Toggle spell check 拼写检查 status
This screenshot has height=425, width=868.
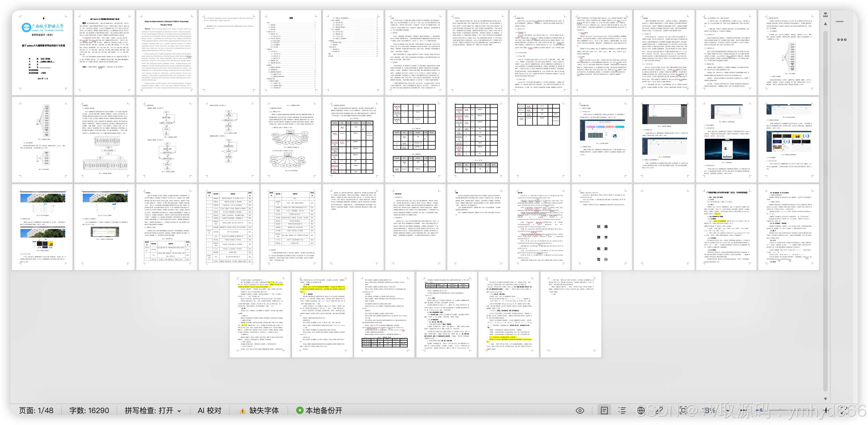pyautogui.click(x=149, y=411)
